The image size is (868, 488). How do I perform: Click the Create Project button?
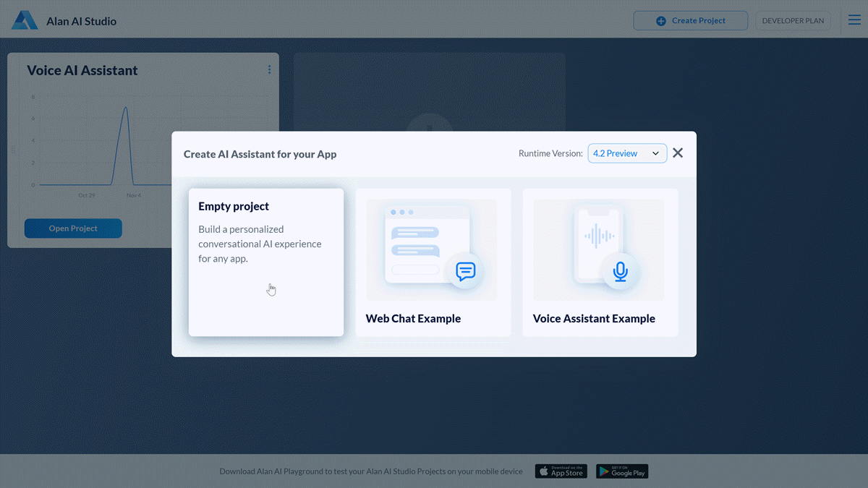coord(690,21)
